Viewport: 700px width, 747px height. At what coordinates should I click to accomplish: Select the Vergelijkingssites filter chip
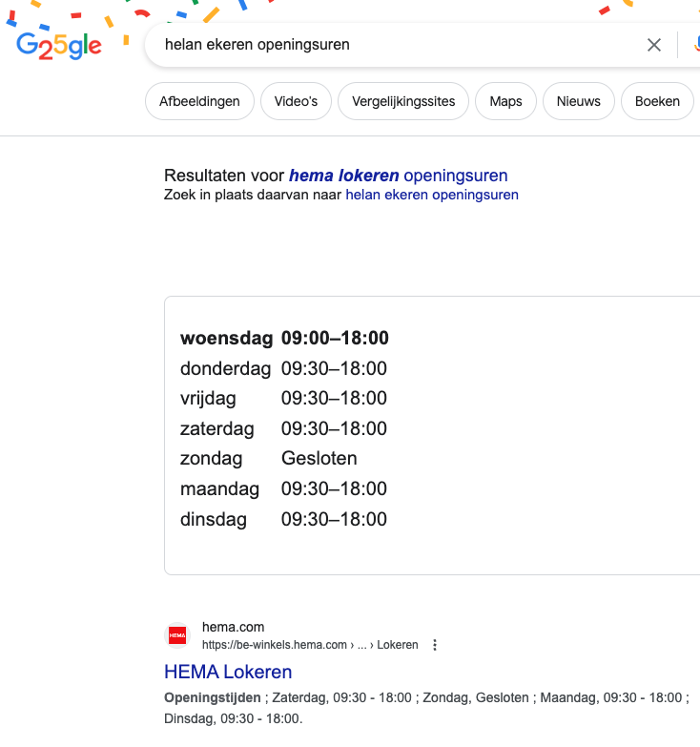tap(403, 102)
